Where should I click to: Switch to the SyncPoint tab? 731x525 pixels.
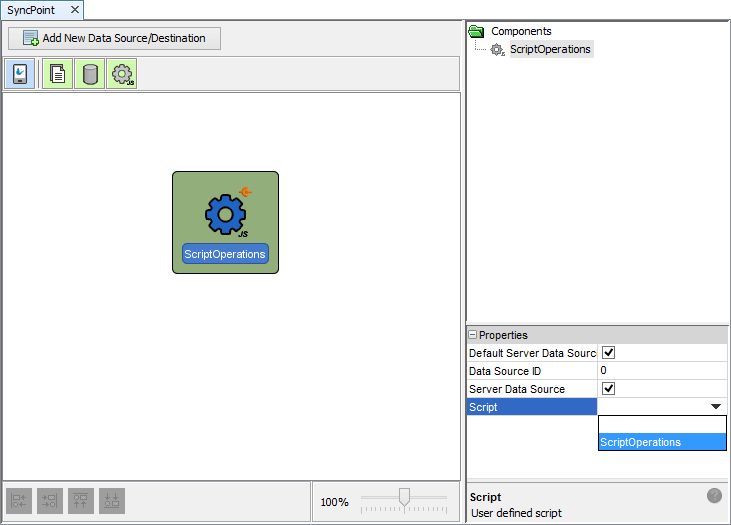(x=33, y=9)
